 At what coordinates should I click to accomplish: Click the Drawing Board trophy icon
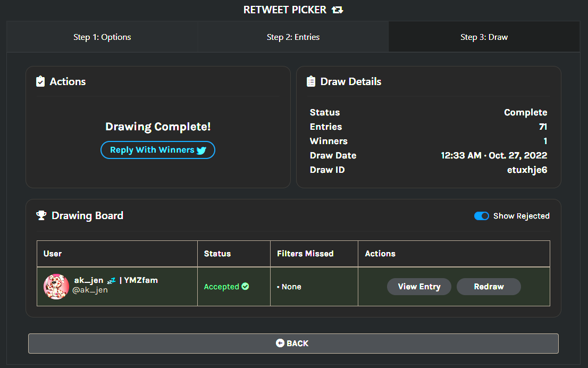click(41, 215)
